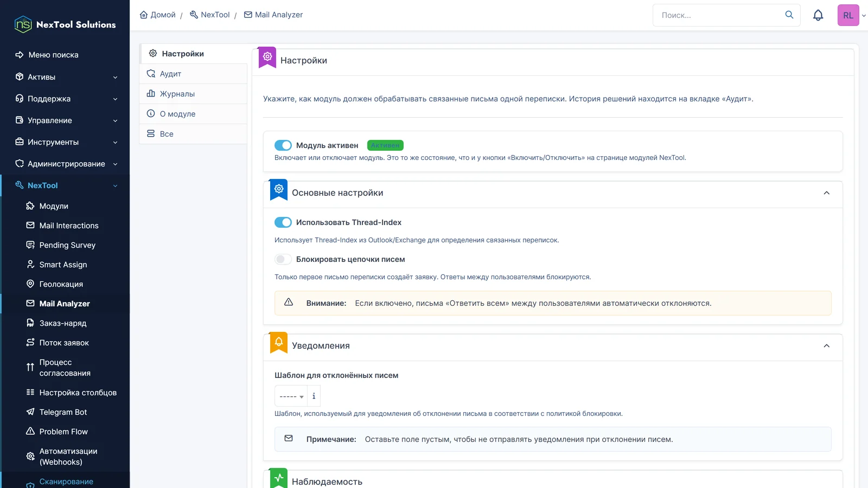Disable the Использовать Thread-Index switch
The height and width of the screenshot is (488, 868).
click(283, 222)
